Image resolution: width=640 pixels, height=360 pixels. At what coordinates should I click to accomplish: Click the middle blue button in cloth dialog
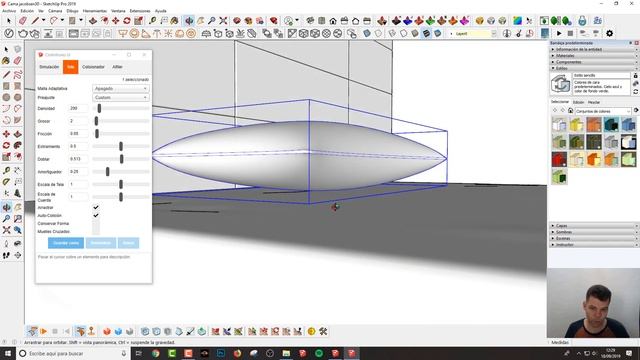pyautogui.click(x=100, y=243)
